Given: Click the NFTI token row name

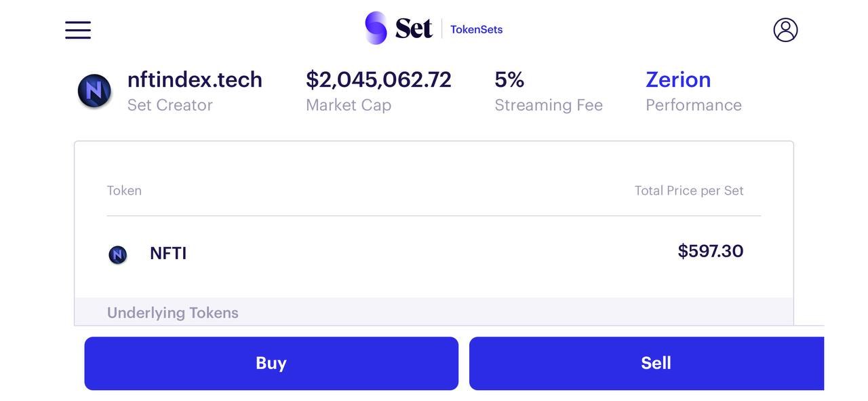Looking at the screenshot, I should (168, 253).
